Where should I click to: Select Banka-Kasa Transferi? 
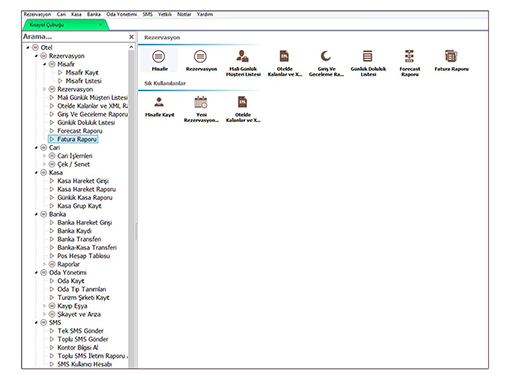(x=87, y=248)
